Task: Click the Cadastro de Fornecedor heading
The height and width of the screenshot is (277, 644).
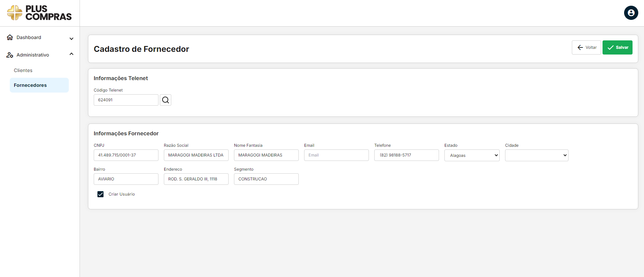Action: [141, 49]
